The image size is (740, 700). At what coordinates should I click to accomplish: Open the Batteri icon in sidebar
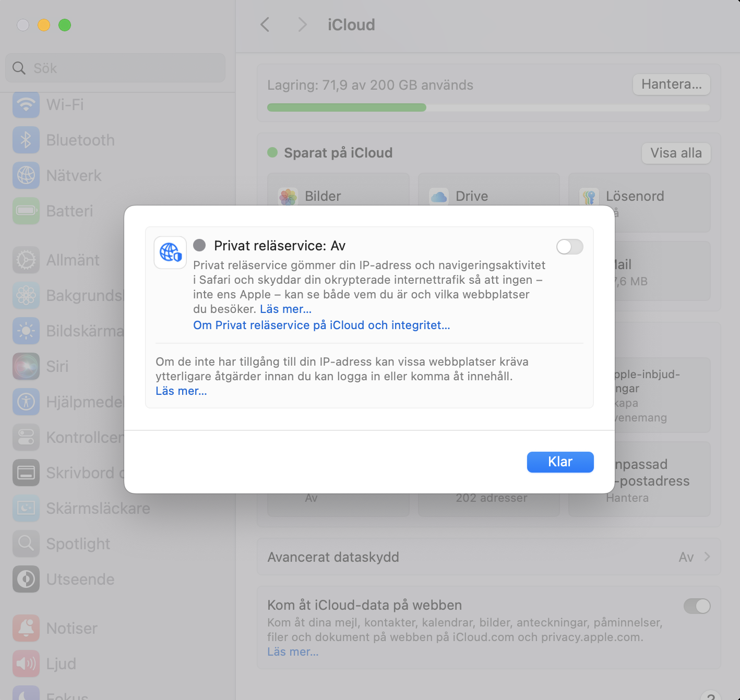(26, 211)
